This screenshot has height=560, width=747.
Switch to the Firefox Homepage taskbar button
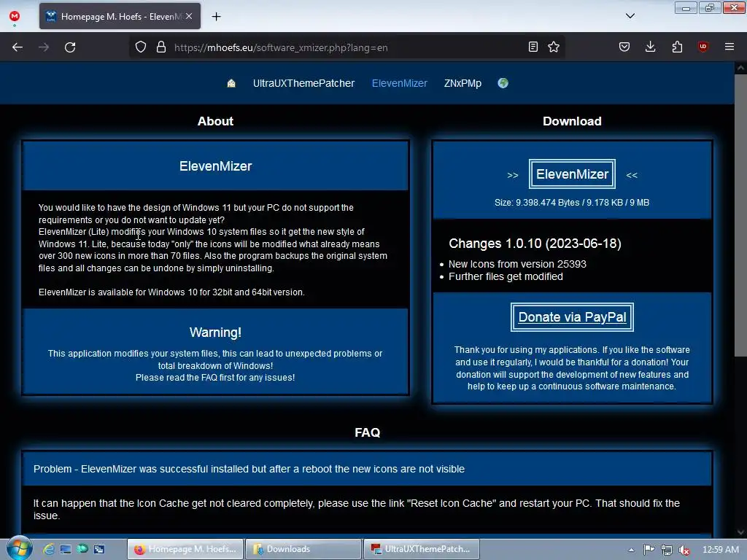(185, 549)
